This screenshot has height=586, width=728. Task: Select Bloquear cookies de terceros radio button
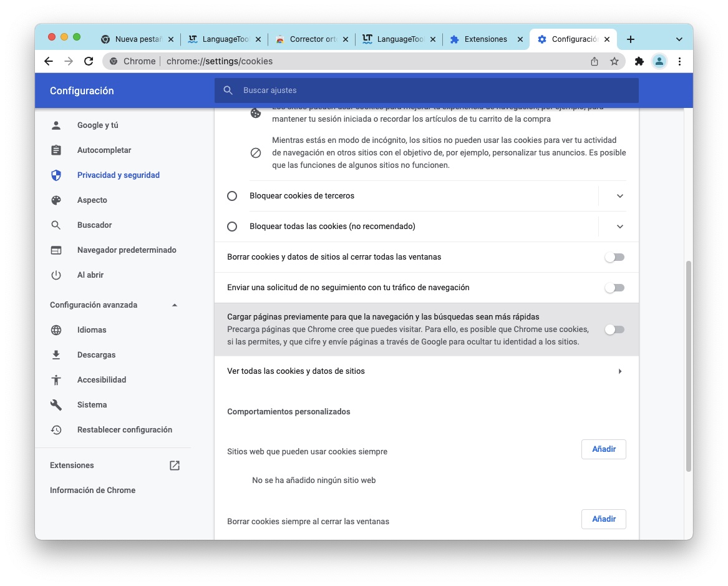coord(232,196)
